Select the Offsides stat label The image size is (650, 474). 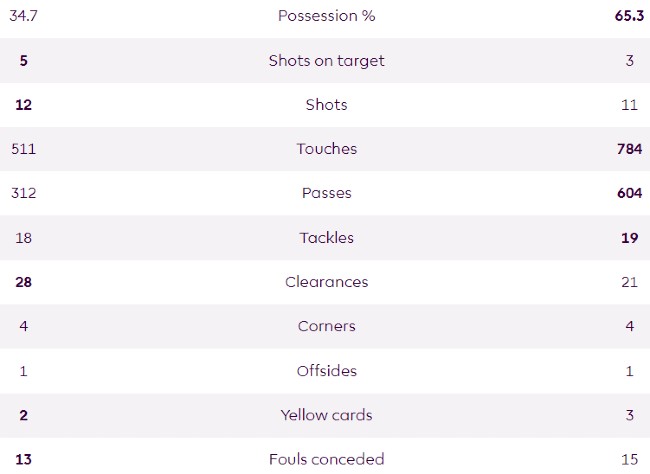tap(326, 371)
